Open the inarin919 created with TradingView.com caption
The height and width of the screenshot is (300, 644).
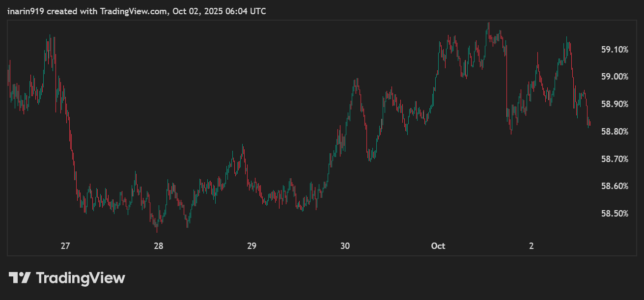(137, 11)
